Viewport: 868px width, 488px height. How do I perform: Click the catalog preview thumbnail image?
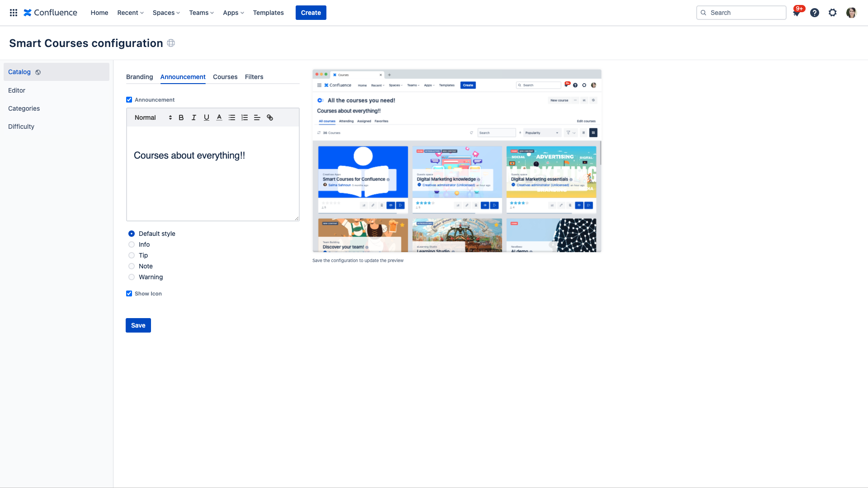tap(457, 160)
